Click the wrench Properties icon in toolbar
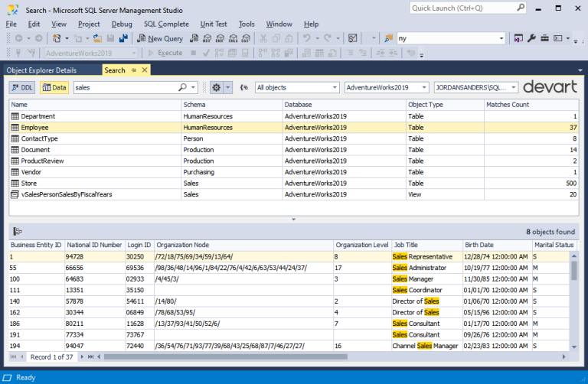Image resolution: width=588 pixels, height=384 pixels. (533, 38)
